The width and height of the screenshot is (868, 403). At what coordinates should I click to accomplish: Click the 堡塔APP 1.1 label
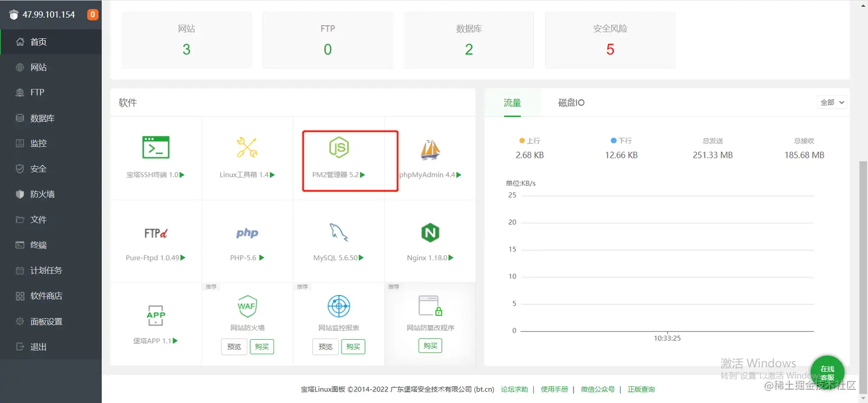pyautogui.click(x=152, y=340)
